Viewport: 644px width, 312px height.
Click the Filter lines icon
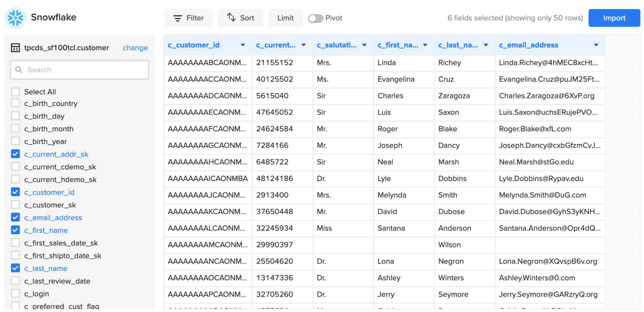(178, 18)
